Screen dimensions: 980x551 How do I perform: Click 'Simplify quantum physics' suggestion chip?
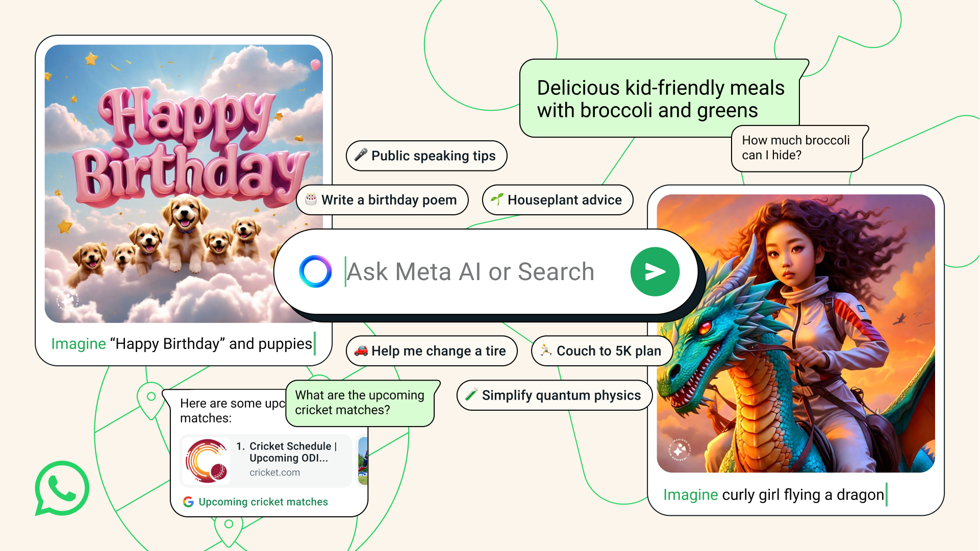tap(551, 395)
